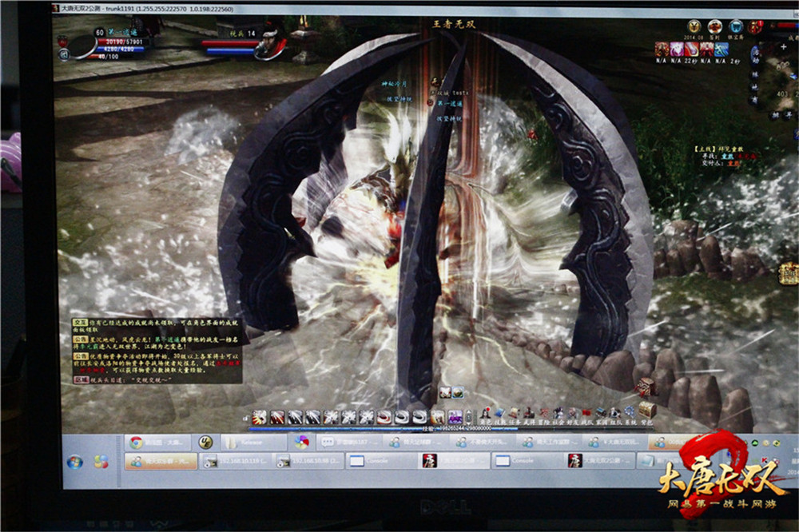The width and height of the screenshot is (799, 532).
Task: Click the red comet buff icon showing 22秒
Action: 692,50
